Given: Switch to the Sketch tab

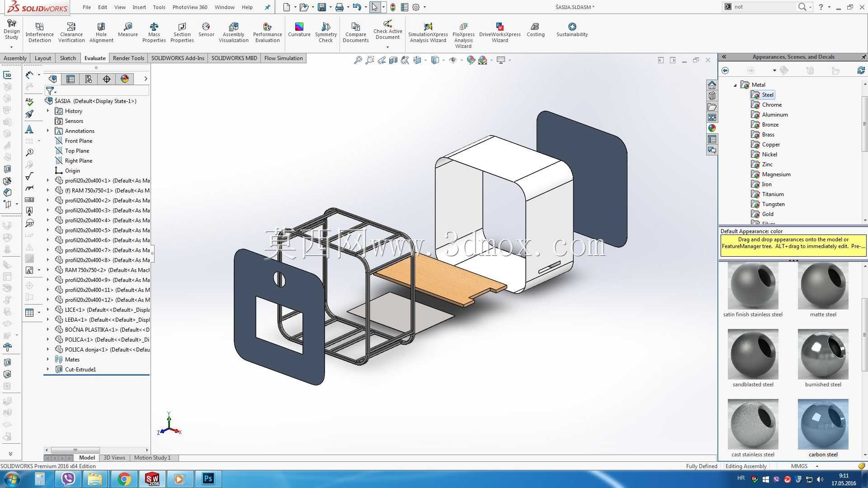Looking at the screenshot, I should [x=68, y=58].
